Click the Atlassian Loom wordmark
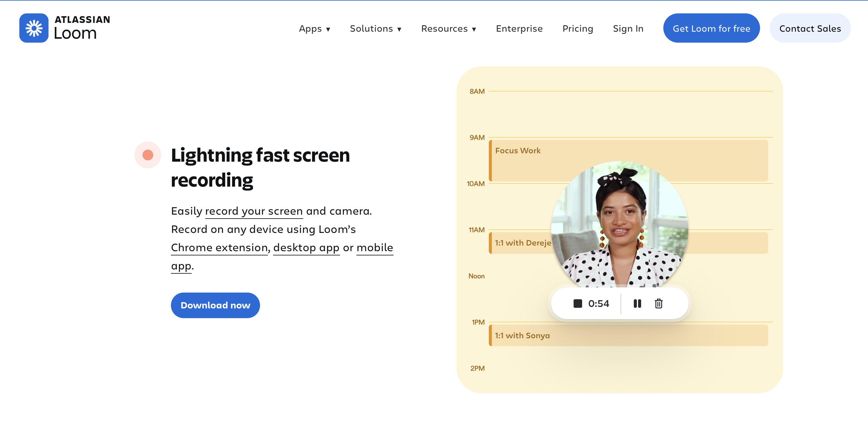Image resolution: width=868 pixels, height=439 pixels. pyautogui.click(x=82, y=28)
